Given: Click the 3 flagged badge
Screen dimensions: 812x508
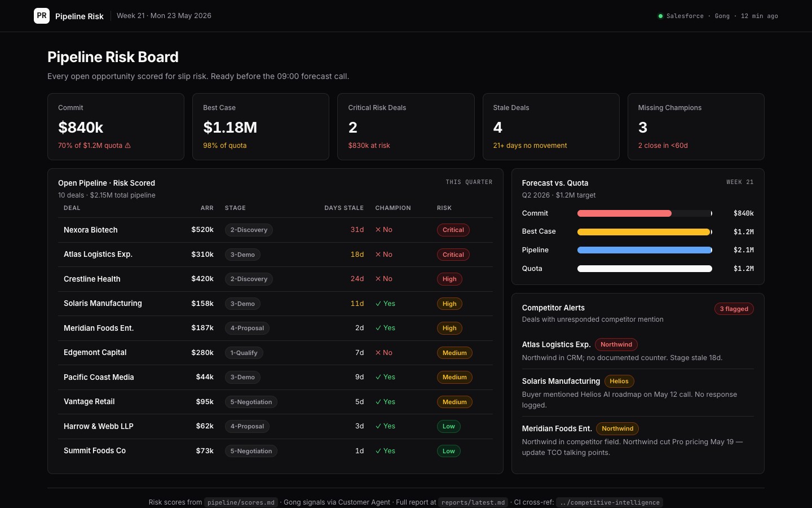Looking at the screenshot, I should pos(734,309).
